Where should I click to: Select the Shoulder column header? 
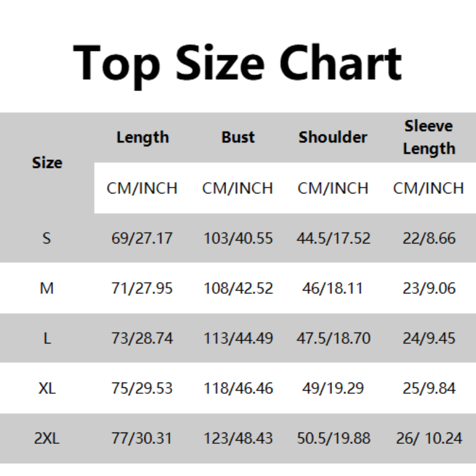point(333,137)
